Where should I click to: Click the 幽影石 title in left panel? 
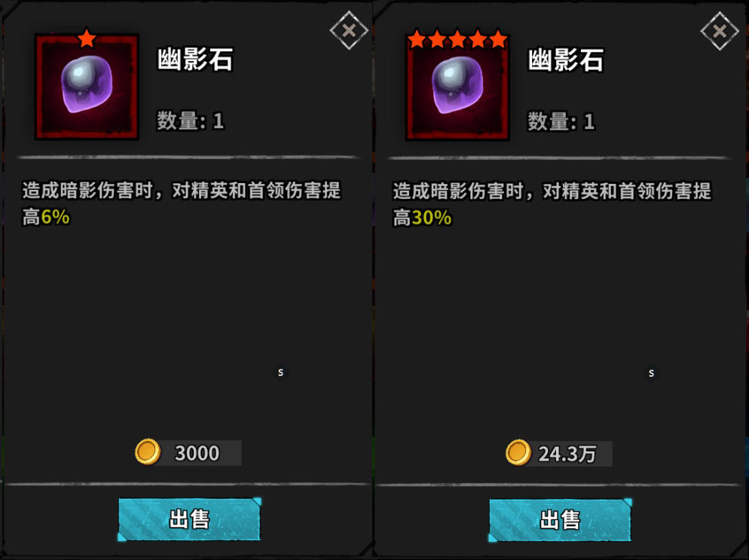(x=195, y=60)
